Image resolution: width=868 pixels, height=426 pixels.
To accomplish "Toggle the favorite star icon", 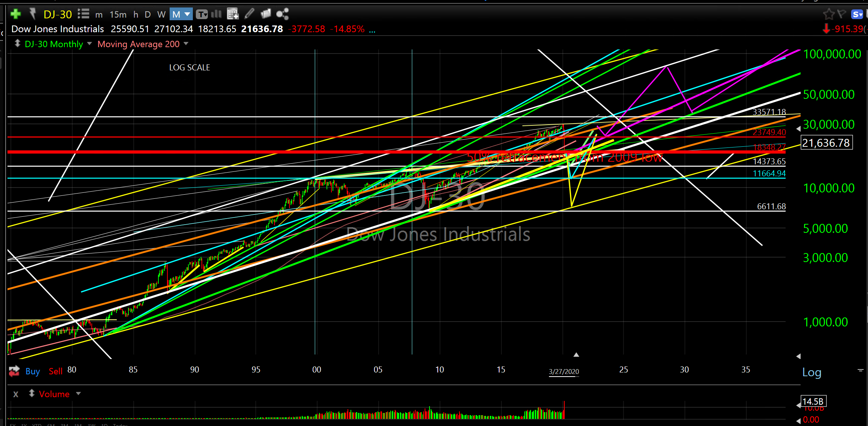I will (829, 14).
